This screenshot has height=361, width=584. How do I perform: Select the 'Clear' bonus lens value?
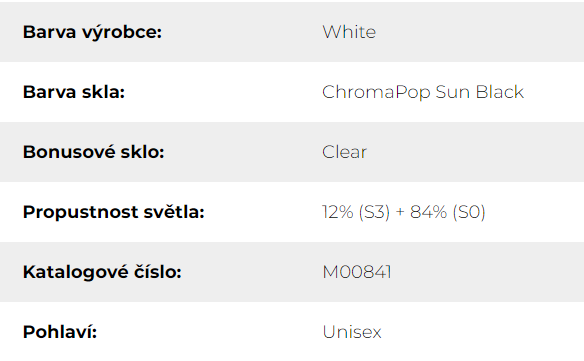click(345, 152)
